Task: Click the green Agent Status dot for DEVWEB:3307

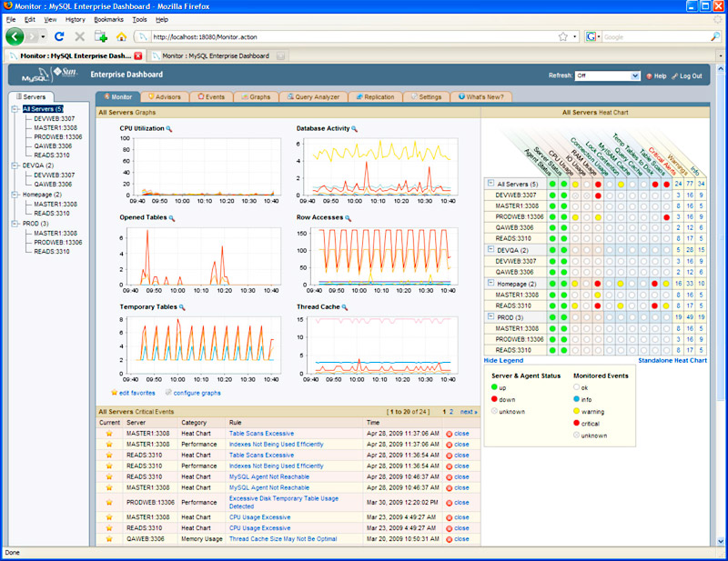Action: (x=552, y=195)
